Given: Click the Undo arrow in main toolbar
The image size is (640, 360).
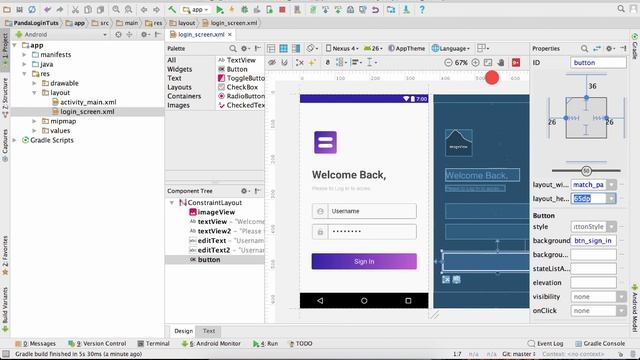Looking at the screenshot, I should pos(47,9).
